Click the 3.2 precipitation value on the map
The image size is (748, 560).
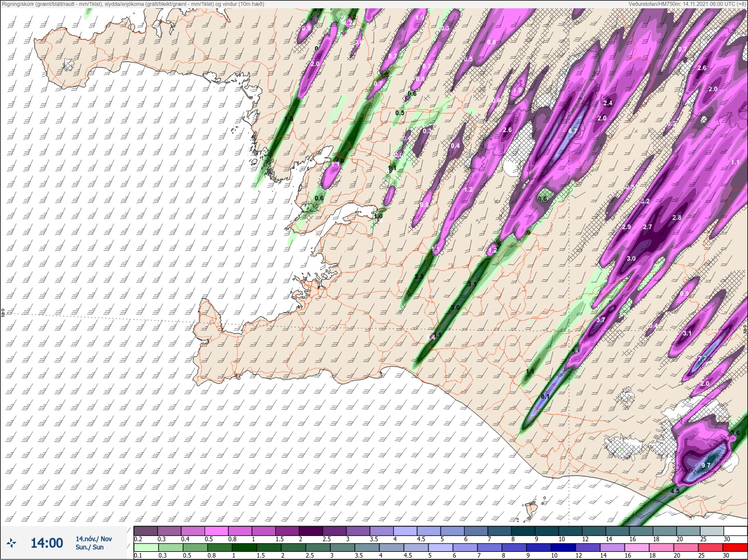click(x=645, y=201)
